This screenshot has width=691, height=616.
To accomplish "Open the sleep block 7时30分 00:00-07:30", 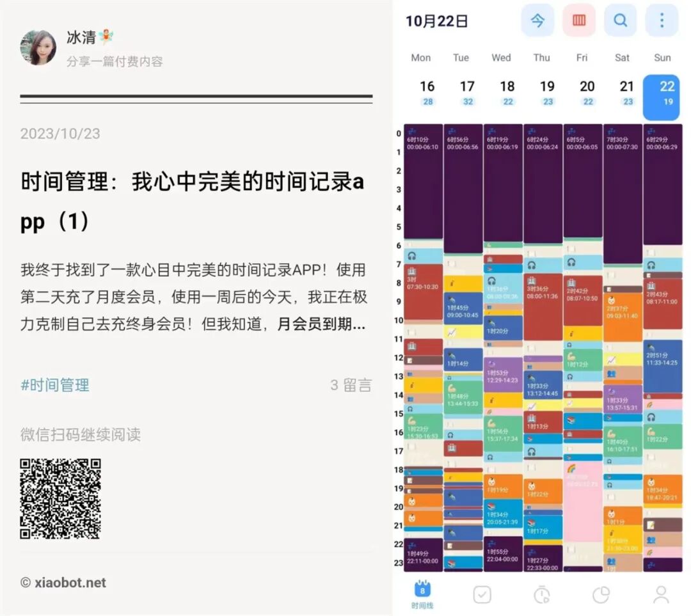I will point(623,194).
